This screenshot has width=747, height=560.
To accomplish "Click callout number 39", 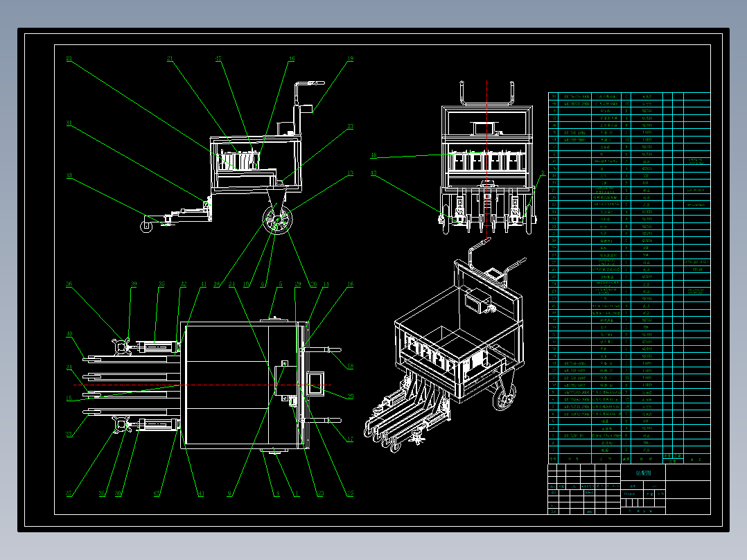I will (x=134, y=283).
